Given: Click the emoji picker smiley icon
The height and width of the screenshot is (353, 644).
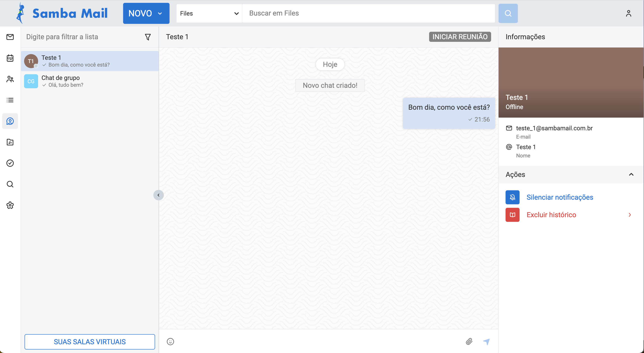Looking at the screenshot, I should tap(170, 341).
